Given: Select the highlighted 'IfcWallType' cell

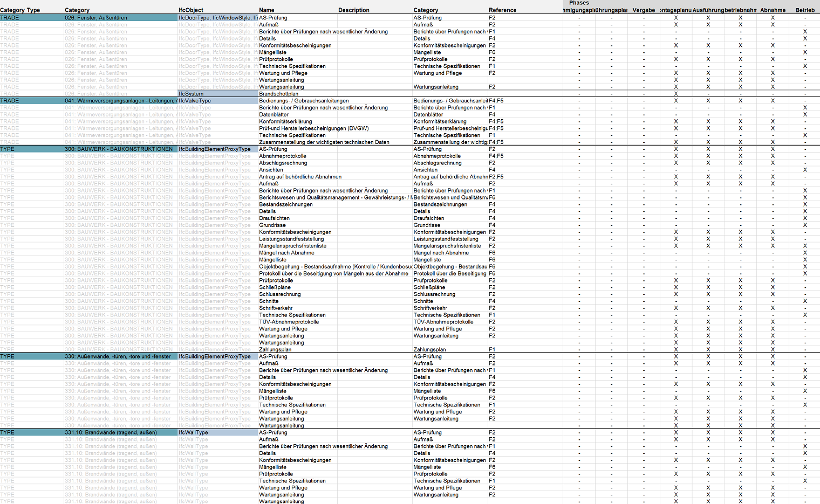Looking at the screenshot, I should (218, 432).
